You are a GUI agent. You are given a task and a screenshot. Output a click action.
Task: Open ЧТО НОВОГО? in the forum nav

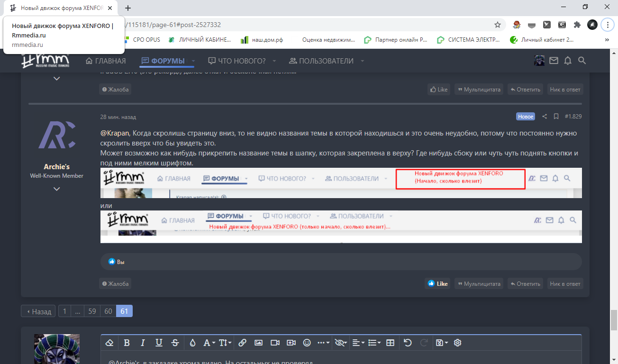(237, 61)
